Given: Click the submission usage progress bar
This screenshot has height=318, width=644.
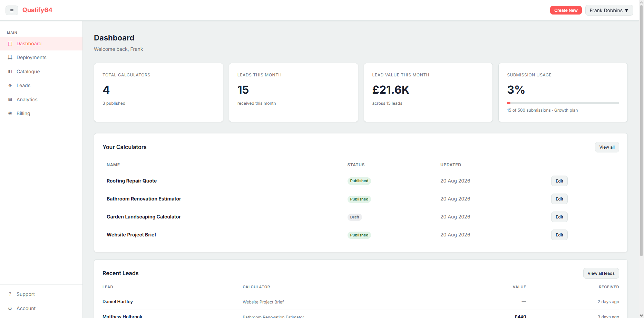Looking at the screenshot, I should (x=563, y=103).
